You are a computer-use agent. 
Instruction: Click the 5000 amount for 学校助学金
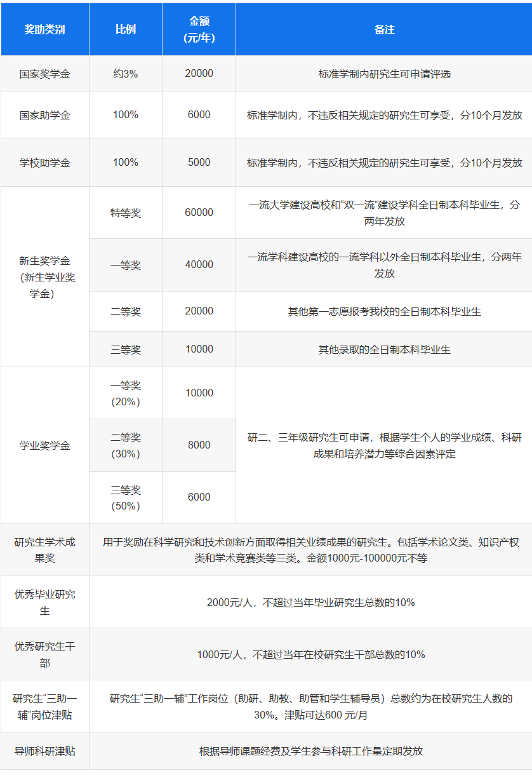[x=199, y=163]
